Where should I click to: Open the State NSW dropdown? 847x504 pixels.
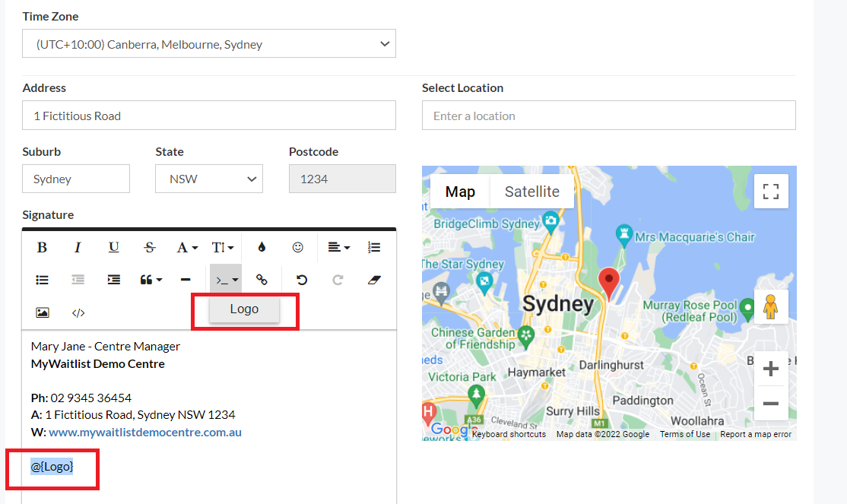tap(209, 179)
